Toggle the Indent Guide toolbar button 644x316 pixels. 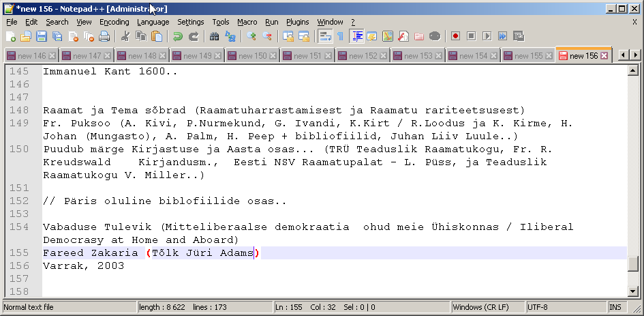coord(356,36)
